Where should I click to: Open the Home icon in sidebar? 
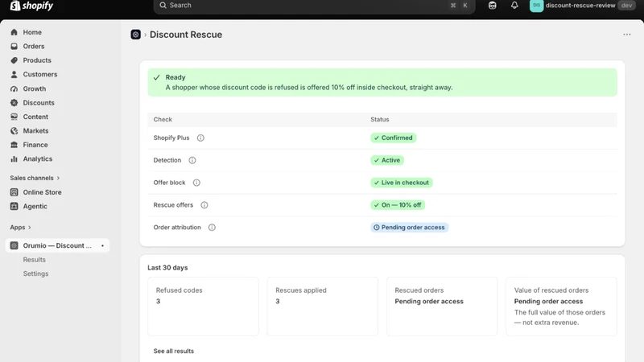point(14,32)
